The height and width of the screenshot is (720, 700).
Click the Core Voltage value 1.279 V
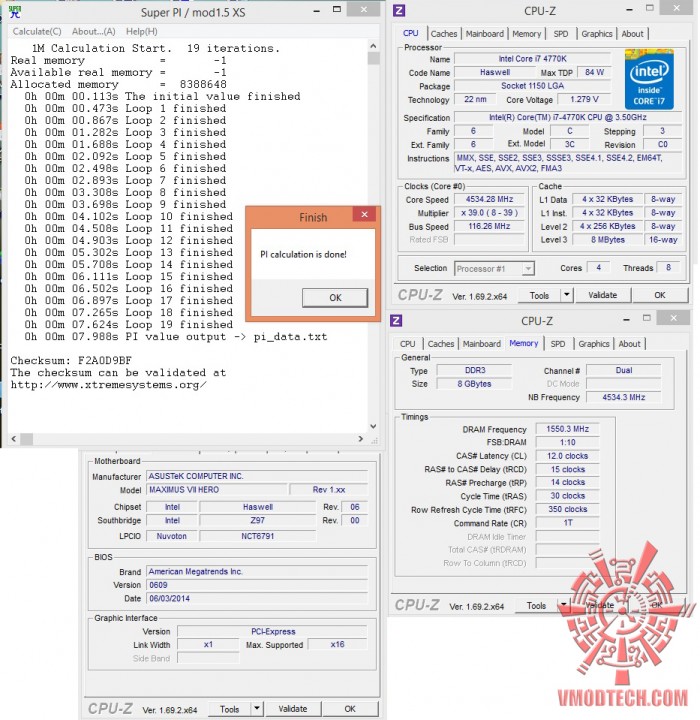tap(584, 99)
